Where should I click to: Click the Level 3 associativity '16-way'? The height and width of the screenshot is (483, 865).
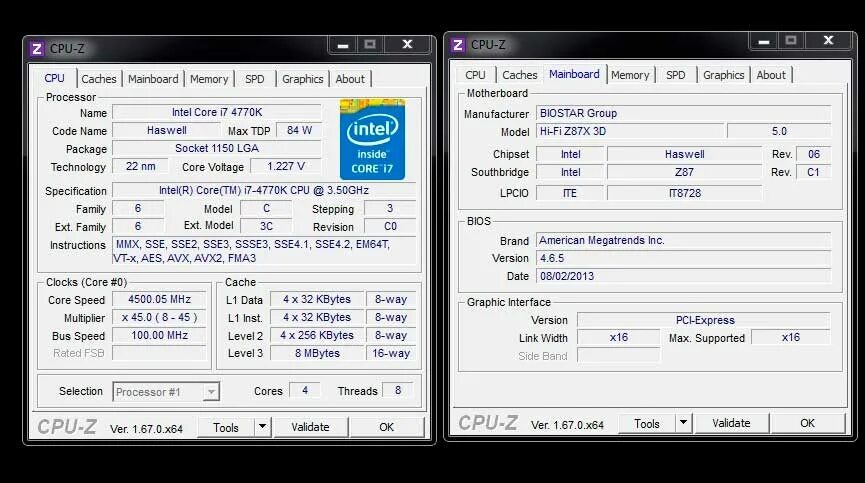[x=391, y=353]
